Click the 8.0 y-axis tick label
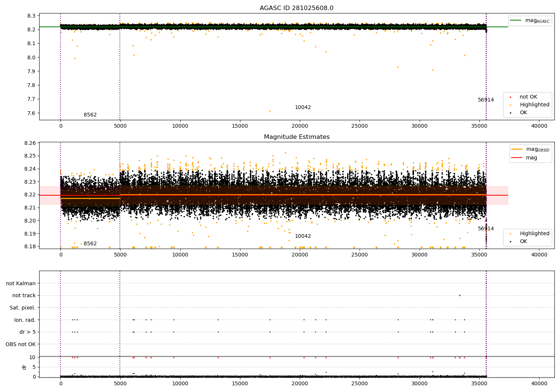This screenshot has height=392, width=560. click(x=32, y=57)
